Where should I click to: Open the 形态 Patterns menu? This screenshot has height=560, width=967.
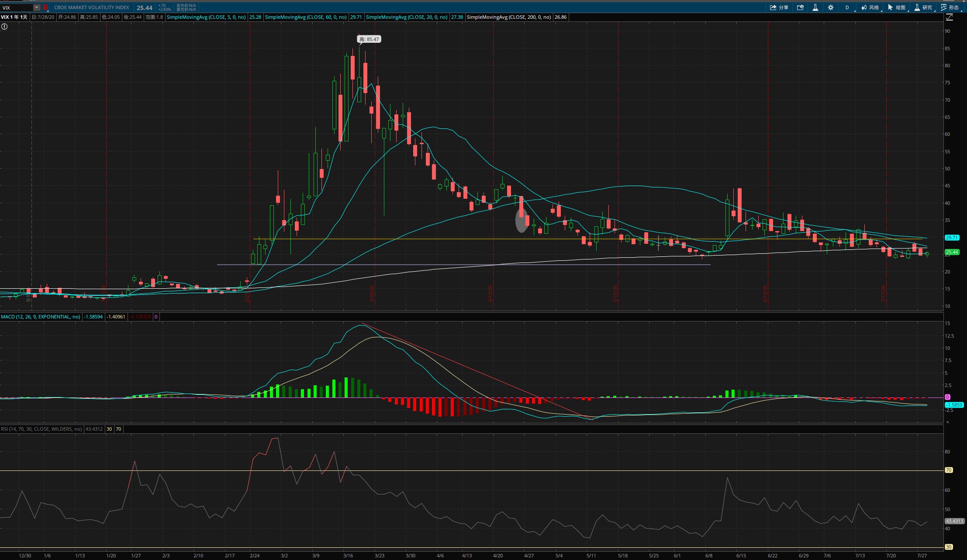(x=950, y=7)
